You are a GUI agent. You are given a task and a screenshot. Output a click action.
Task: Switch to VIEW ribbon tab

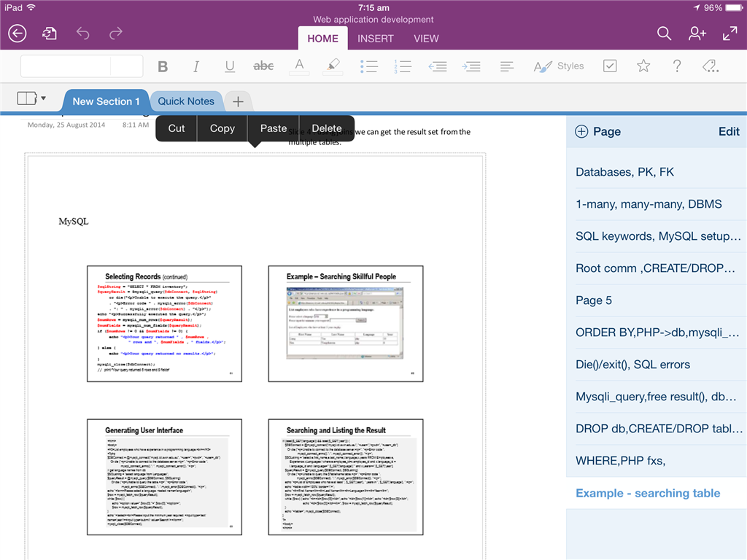click(x=426, y=39)
